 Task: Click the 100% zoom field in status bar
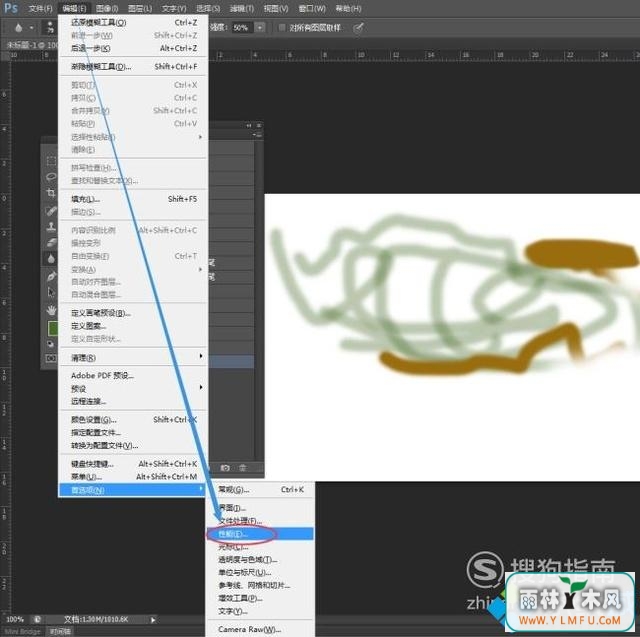point(15,619)
